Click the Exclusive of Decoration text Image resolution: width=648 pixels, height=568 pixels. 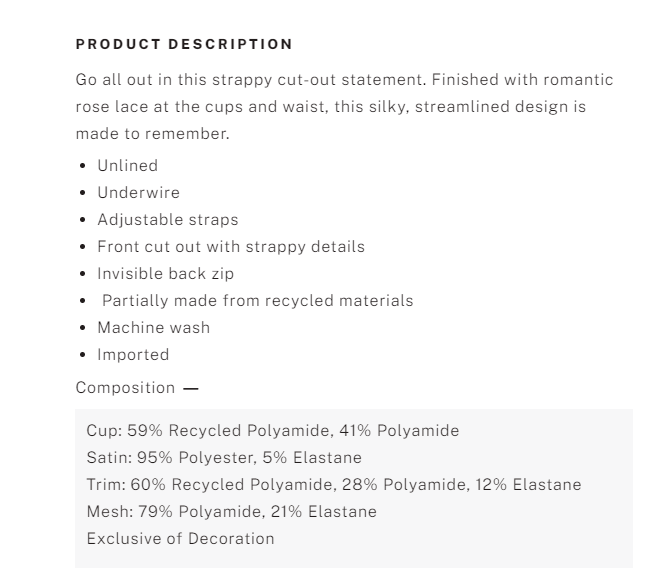181,539
